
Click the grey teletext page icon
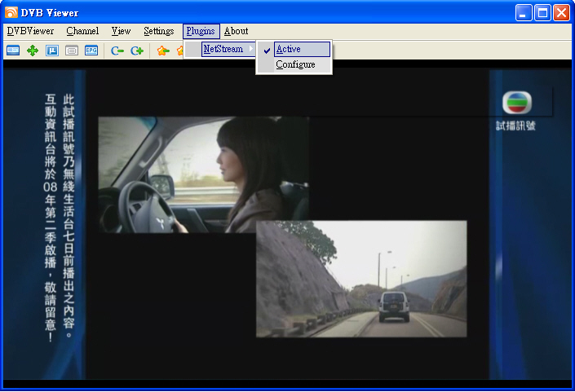tap(72, 51)
